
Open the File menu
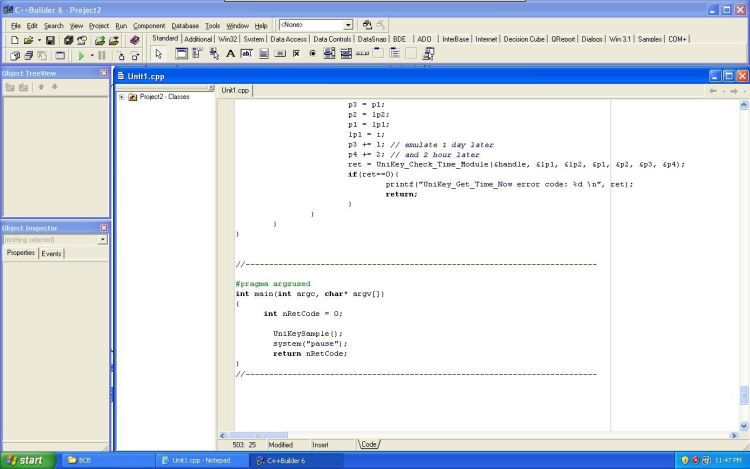click(15, 26)
